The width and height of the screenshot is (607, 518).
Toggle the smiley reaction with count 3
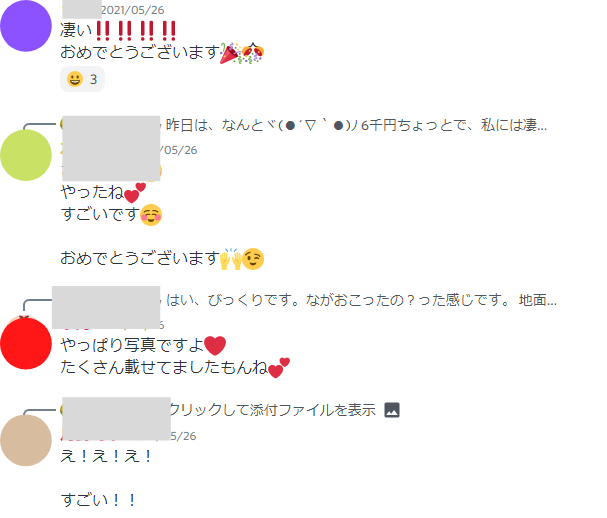click(82, 79)
